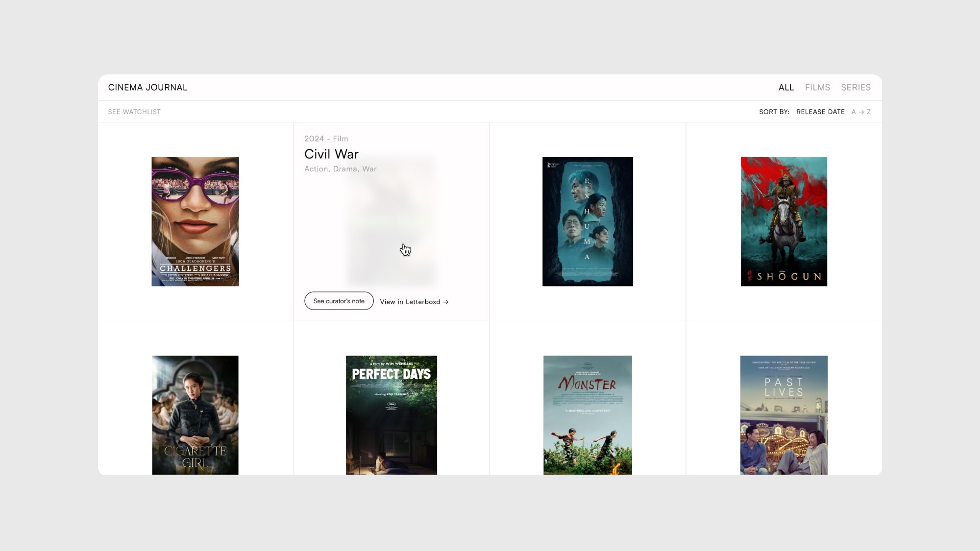Sort entries alphabetically A to Z
Screen dimensions: 980x551
(861, 112)
